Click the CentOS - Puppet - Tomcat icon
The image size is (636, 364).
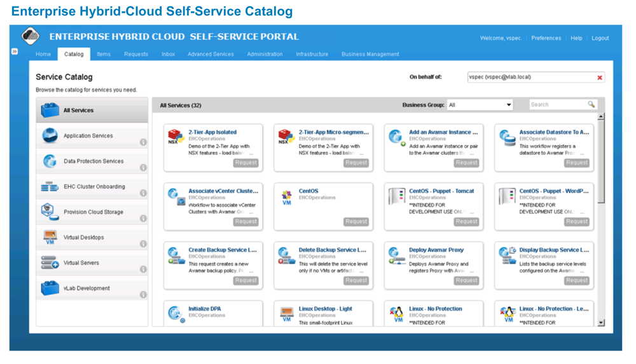[x=397, y=196]
